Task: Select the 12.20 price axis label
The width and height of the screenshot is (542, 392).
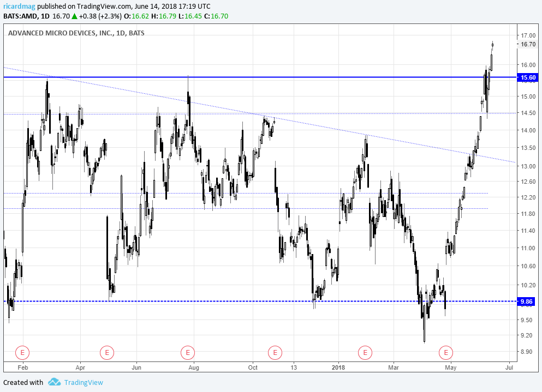Action: tap(528, 197)
